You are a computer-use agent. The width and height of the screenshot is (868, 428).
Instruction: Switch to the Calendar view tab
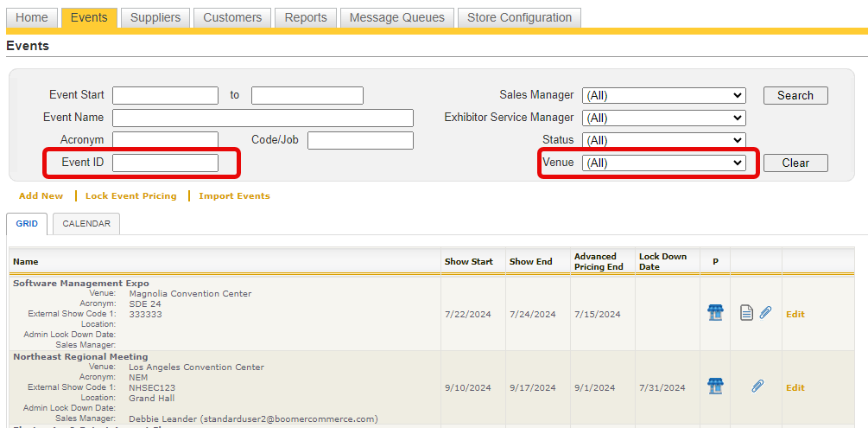click(86, 224)
